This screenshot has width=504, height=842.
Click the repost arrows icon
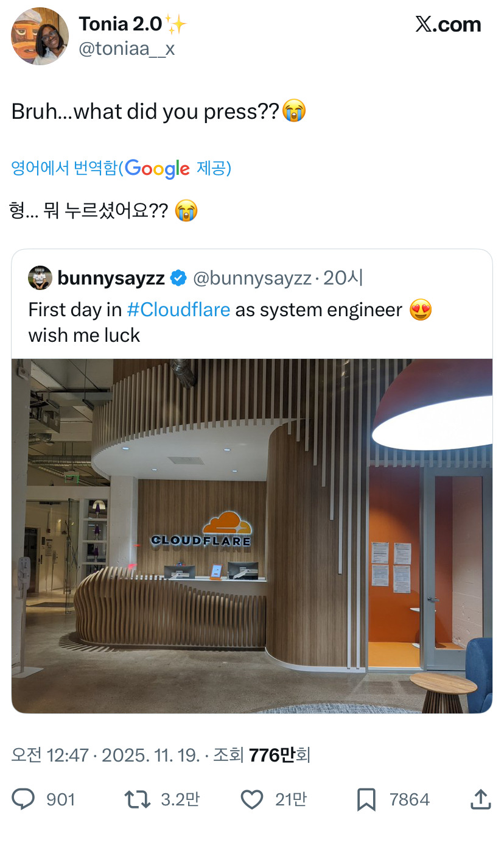point(137,799)
